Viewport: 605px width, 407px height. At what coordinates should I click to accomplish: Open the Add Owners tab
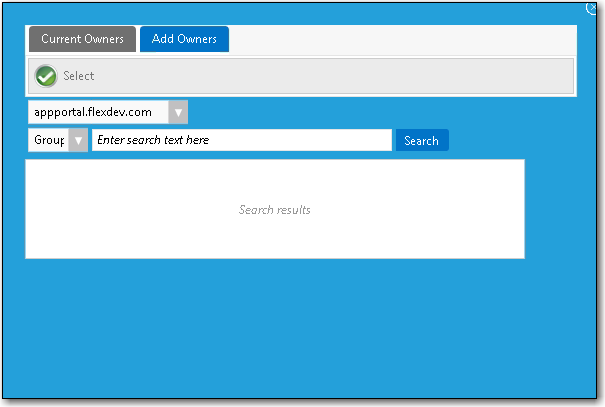tap(184, 39)
